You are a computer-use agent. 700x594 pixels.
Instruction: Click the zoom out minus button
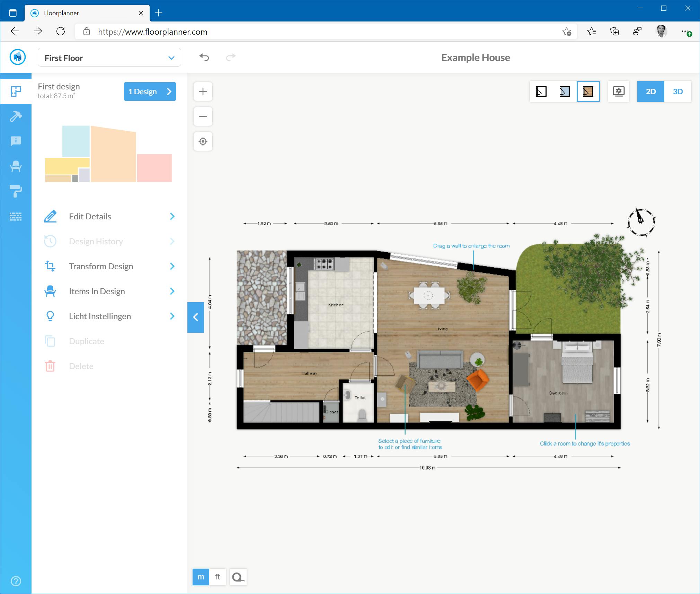[x=203, y=116]
